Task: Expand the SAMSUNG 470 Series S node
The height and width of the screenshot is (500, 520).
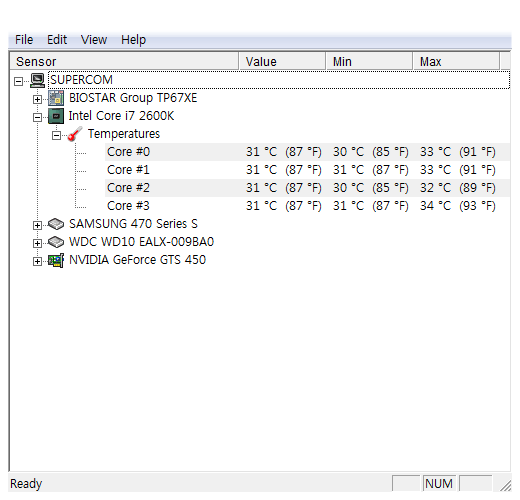Action: [37, 225]
